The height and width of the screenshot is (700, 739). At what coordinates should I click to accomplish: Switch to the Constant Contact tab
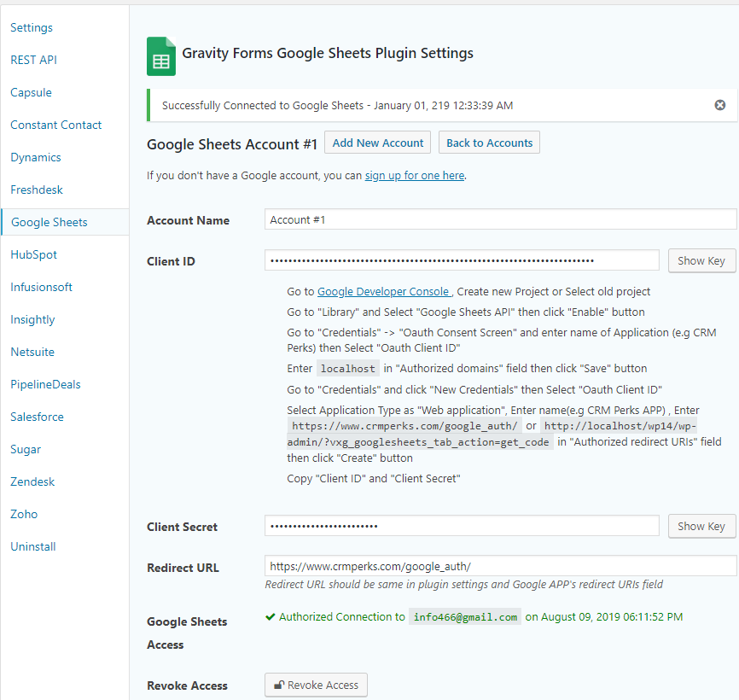point(56,125)
